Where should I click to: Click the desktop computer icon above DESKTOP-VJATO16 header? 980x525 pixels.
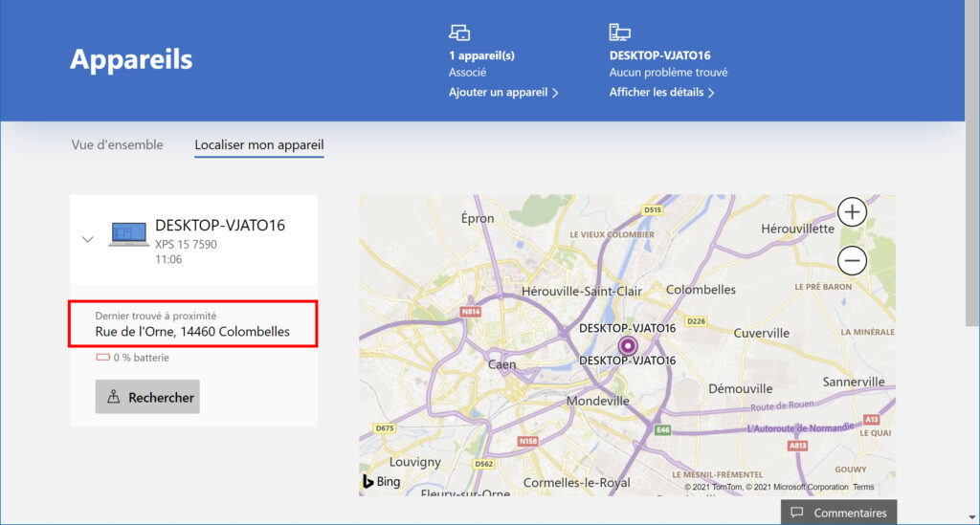[619, 32]
